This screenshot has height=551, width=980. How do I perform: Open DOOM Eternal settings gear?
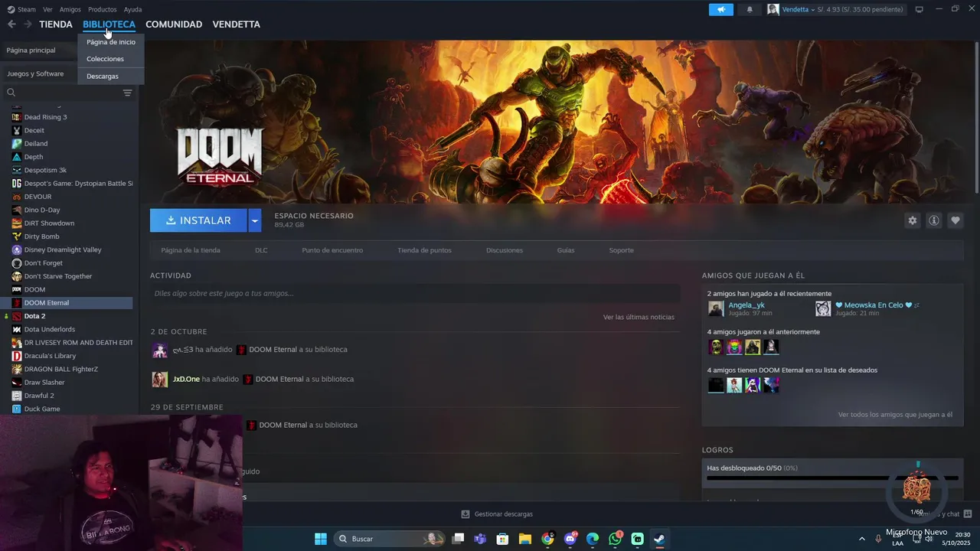click(912, 220)
